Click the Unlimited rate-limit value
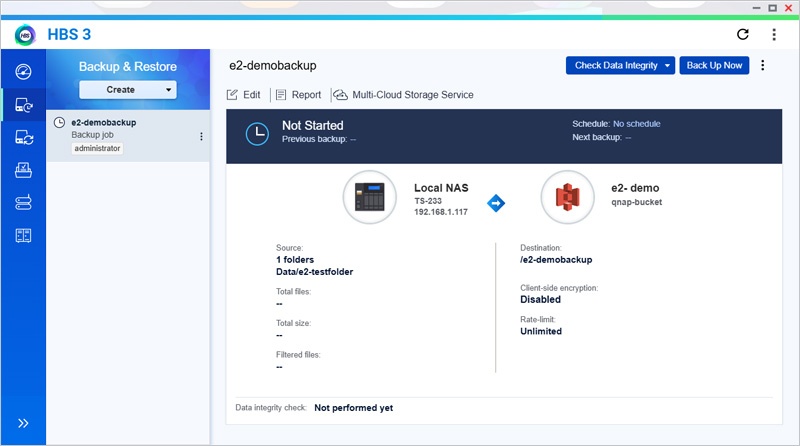Screen dimensions: 800x446 (x=541, y=331)
